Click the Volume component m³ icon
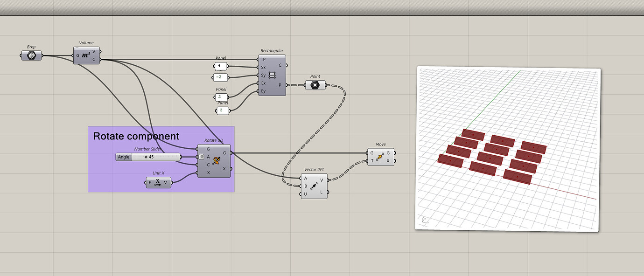644x276 pixels. (86, 55)
